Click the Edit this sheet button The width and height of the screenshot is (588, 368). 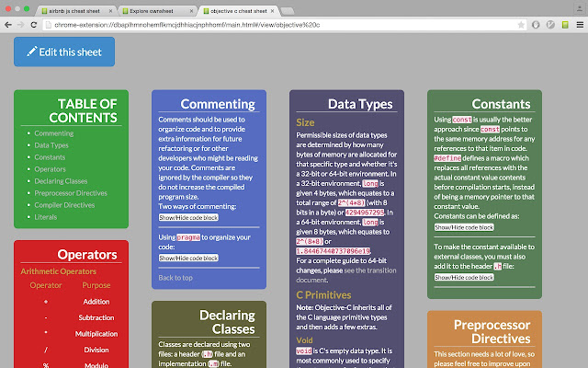[64, 52]
